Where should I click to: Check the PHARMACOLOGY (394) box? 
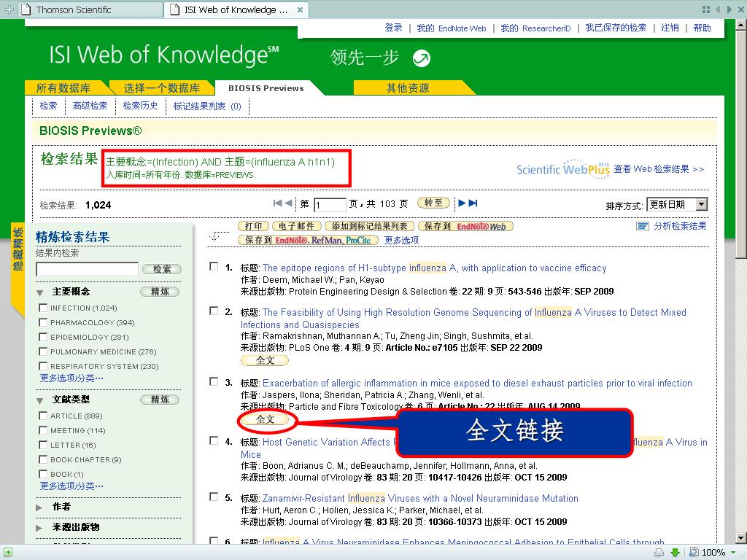pos(43,322)
